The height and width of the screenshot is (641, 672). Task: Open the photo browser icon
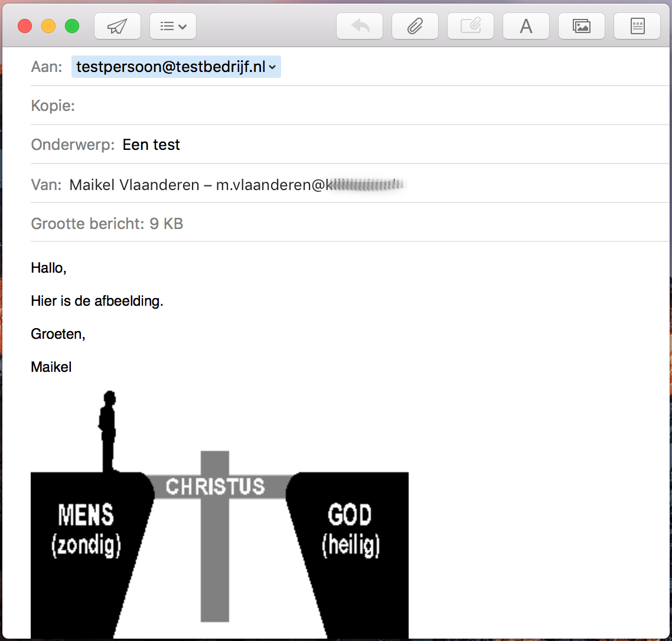pos(582,26)
